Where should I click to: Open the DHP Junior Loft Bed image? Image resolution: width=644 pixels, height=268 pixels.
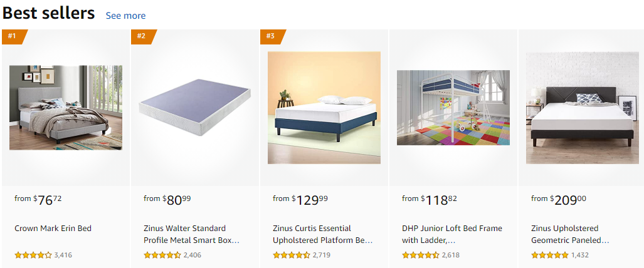pos(453,108)
